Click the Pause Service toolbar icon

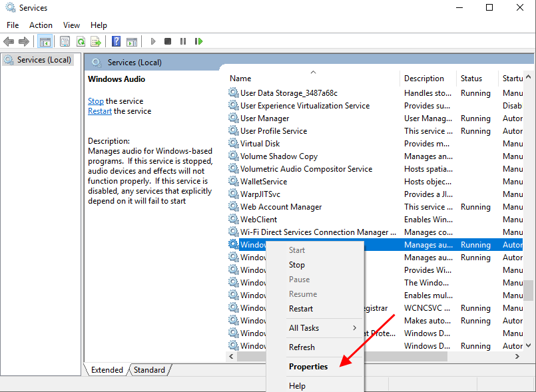click(183, 41)
